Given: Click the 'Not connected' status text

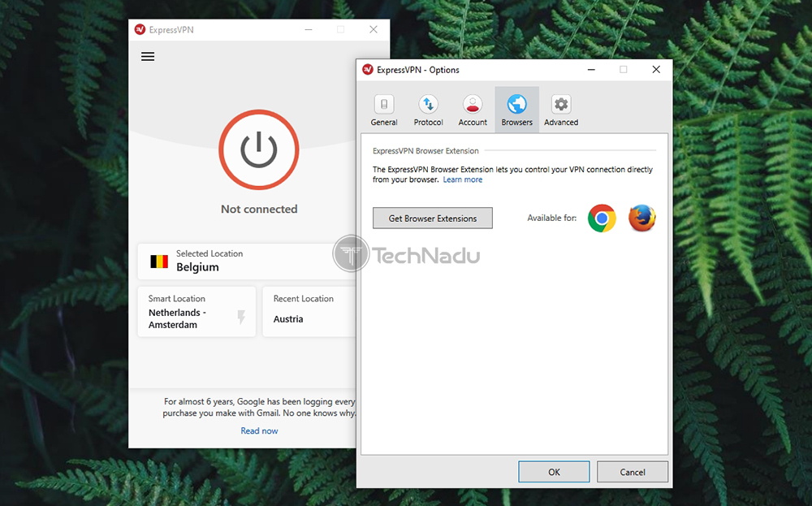Looking at the screenshot, I should (259, 210).
